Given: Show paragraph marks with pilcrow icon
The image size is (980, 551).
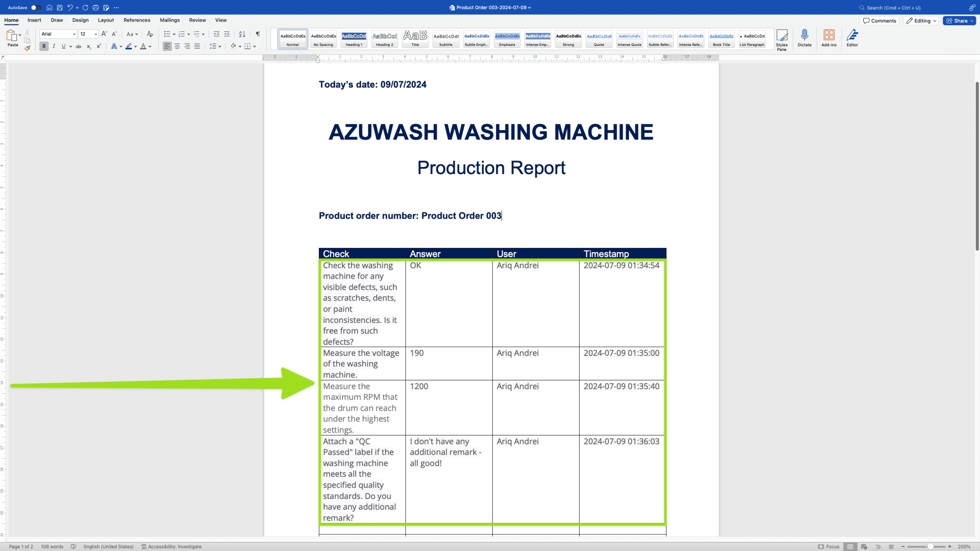Looking at the screenshot, I should (258, 34).
